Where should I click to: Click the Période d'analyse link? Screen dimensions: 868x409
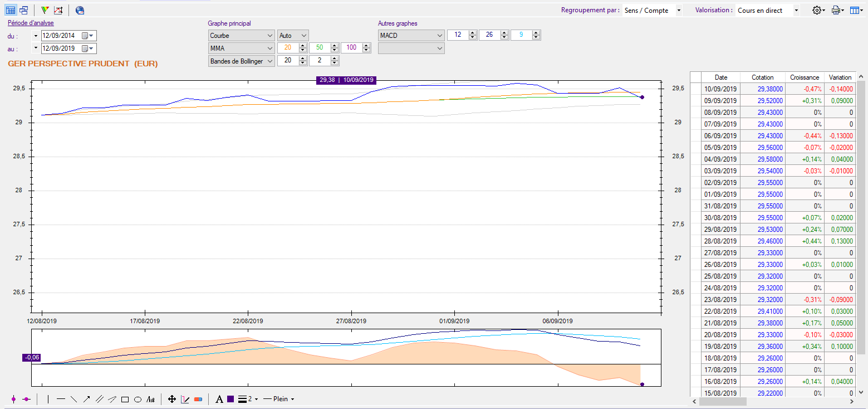pyautogui.click(x=31, y=23)
